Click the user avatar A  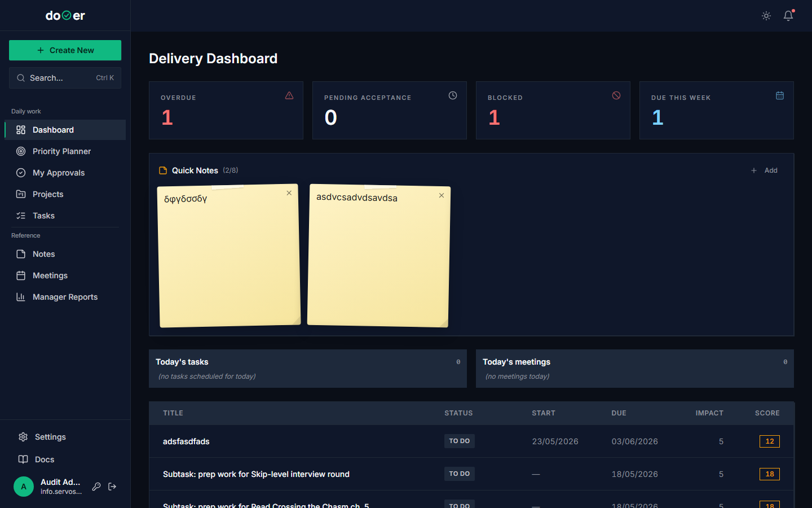point(24,487)
